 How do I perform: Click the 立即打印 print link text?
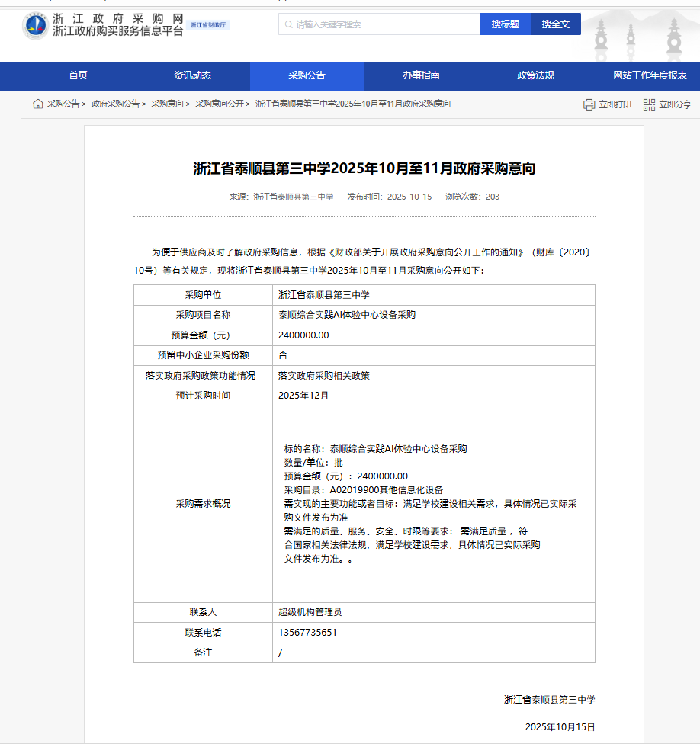(x=615, y=104)
